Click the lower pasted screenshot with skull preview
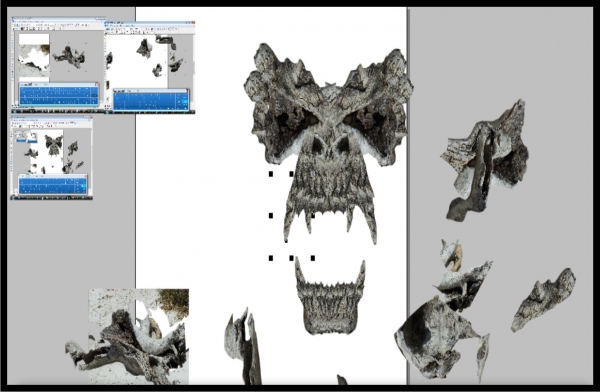Viewport: 600px width, 392px height. tap(52, 157)
